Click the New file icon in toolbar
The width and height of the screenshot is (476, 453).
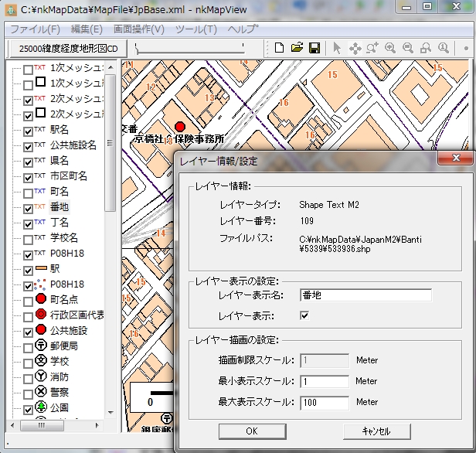(x=280, y=48)
